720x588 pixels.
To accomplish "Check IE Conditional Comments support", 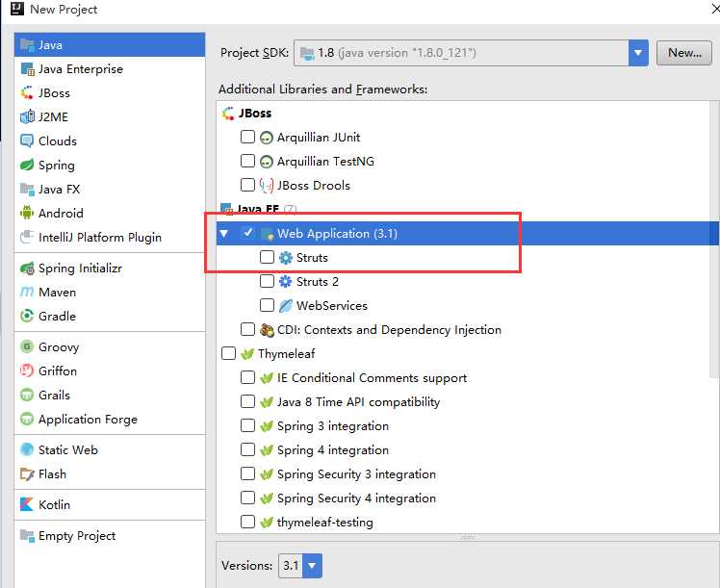I will pyautogui.click(x=247, y=377).
